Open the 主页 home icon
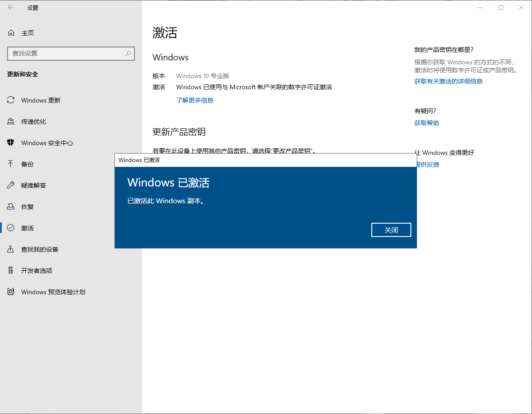The width and height of the screenshot is (532, 414). click(11, 32)
